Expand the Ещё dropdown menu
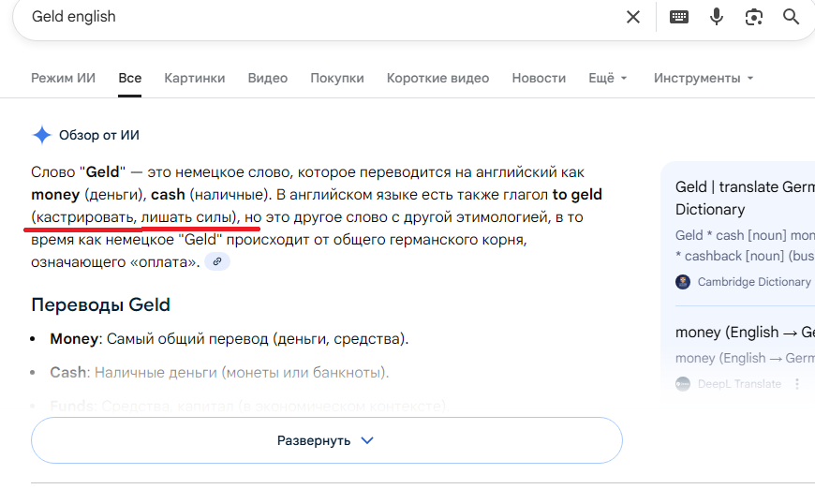 pyautogui.click(x=608, y=78)
